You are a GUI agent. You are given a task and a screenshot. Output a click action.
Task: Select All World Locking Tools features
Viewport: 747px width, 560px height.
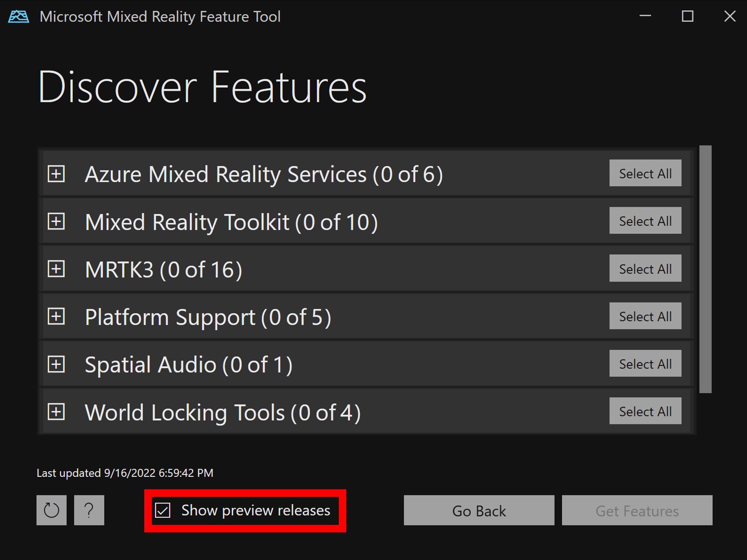point(645,411)
